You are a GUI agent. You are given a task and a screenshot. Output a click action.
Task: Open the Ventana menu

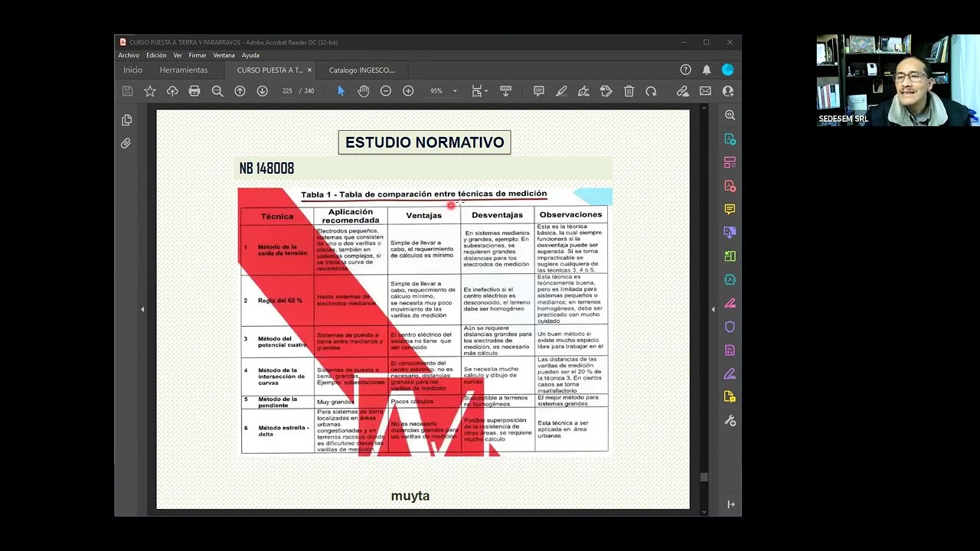tap(224, 55)
